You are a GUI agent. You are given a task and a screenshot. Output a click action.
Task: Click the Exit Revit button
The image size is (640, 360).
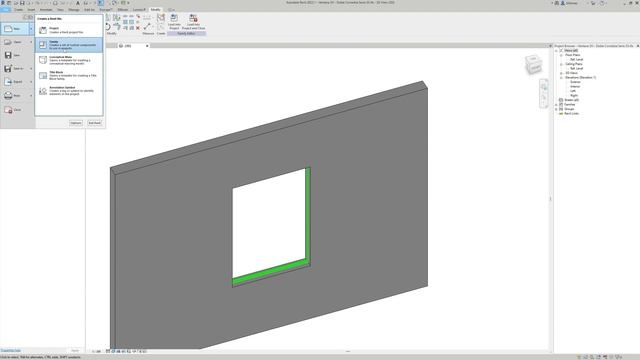tap(94, 123)
